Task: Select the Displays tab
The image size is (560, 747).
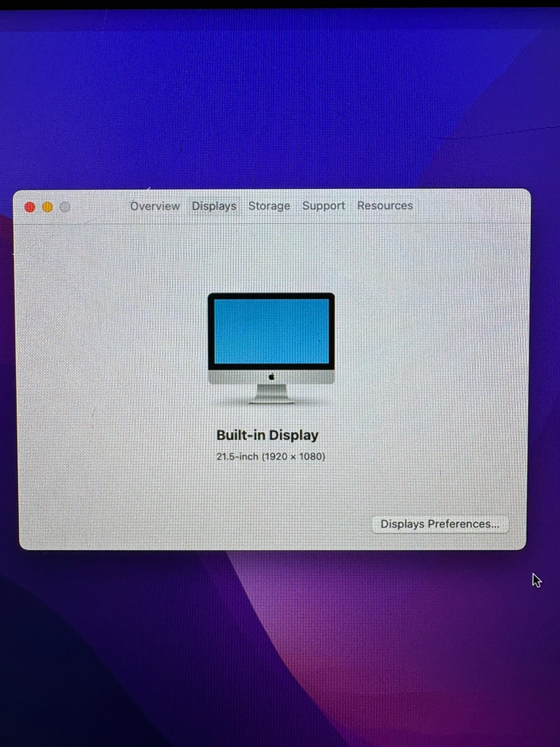Action: point(214,206)
